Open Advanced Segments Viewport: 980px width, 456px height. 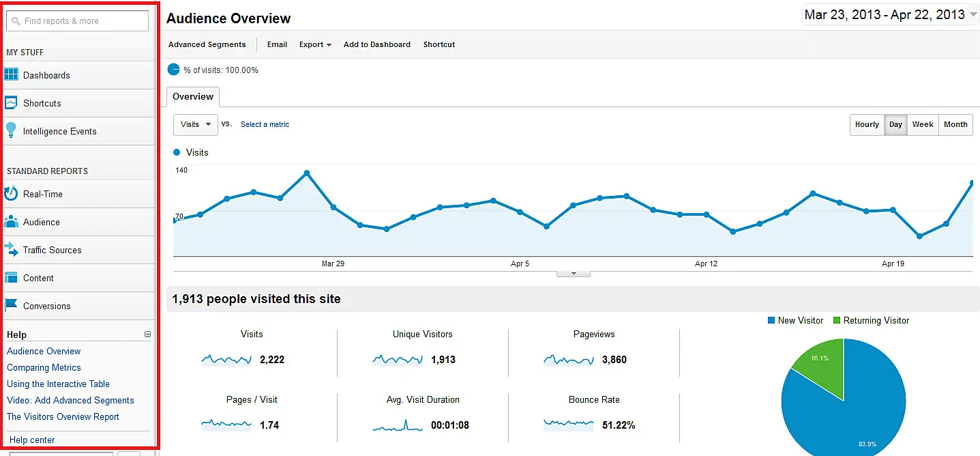(207, 44)
